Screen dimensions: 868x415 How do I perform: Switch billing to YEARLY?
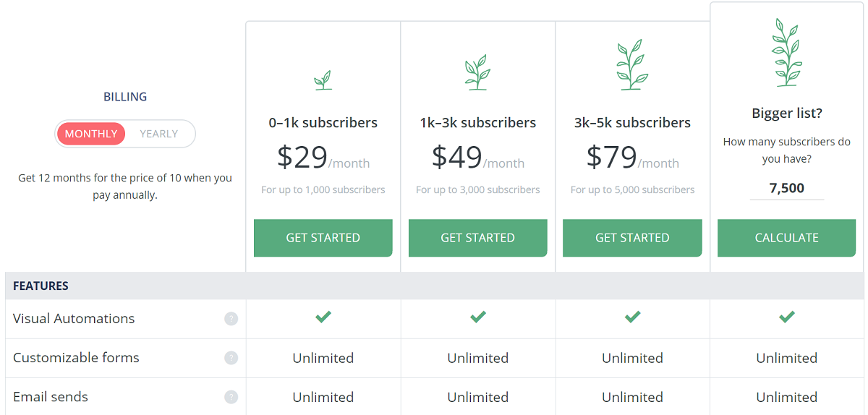(159, 134)
